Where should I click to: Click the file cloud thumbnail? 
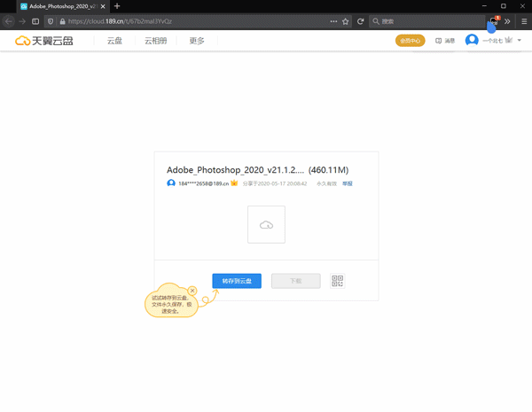pyautogui.click(x=266, y=225)
